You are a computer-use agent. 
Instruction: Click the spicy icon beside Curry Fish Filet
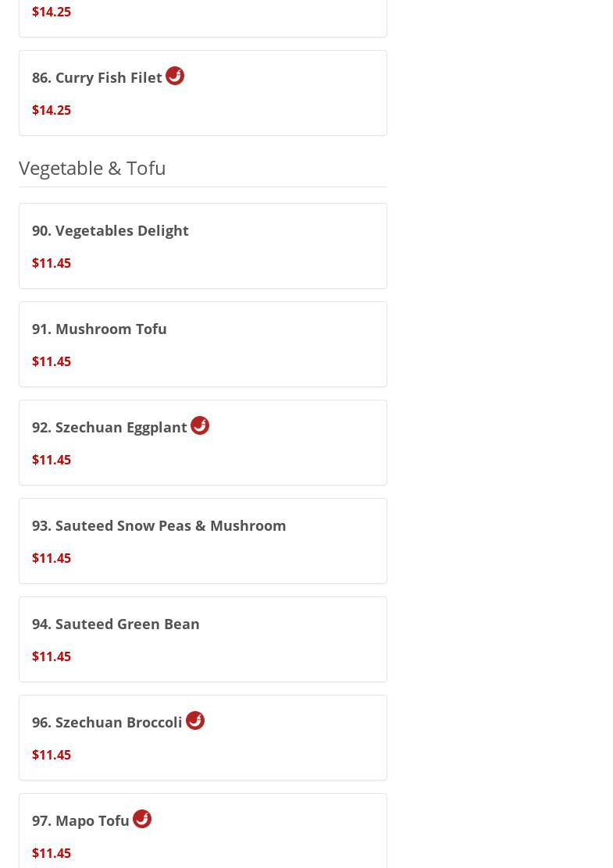pyautogui.click(x=175, y=76)
